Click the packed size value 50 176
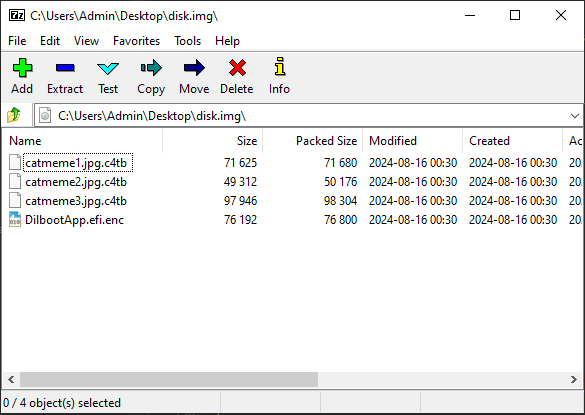 341,182
